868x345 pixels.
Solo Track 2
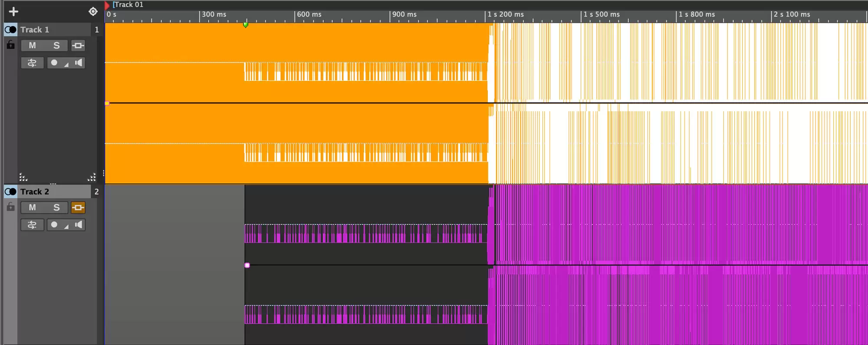56,208
